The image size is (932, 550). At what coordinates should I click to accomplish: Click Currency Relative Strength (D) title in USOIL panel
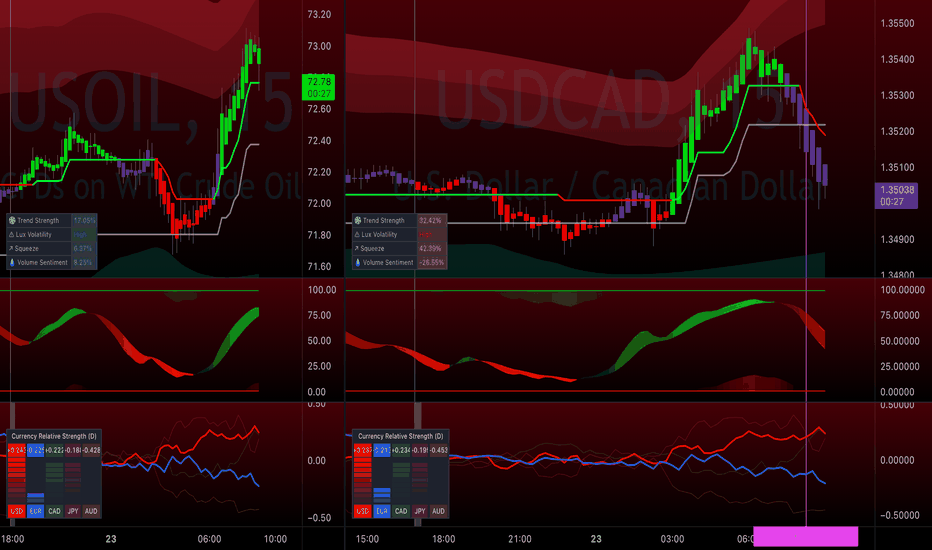coord(54,436)
